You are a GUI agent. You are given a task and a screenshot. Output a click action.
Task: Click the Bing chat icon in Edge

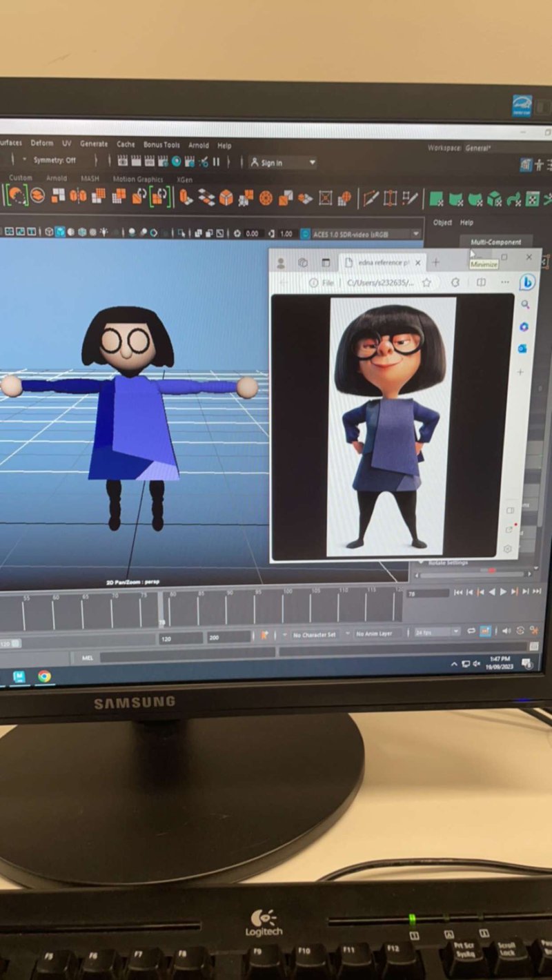tap(527, 282)
